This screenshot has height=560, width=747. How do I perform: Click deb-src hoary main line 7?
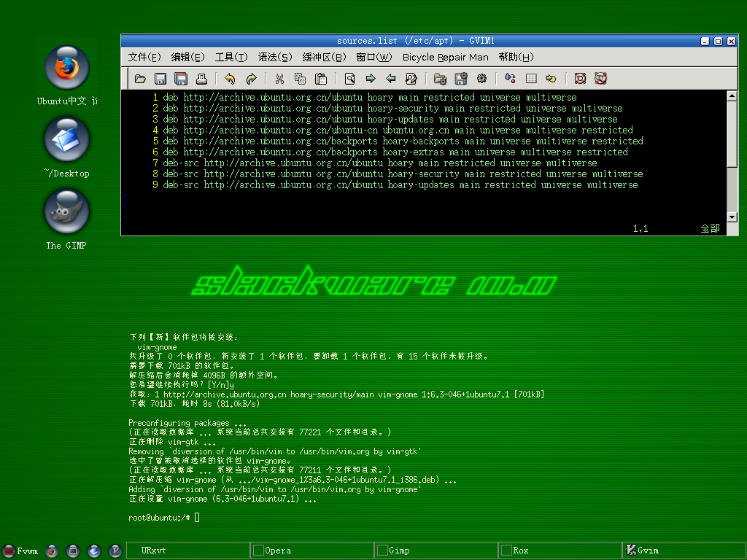(x=379, y=163)
